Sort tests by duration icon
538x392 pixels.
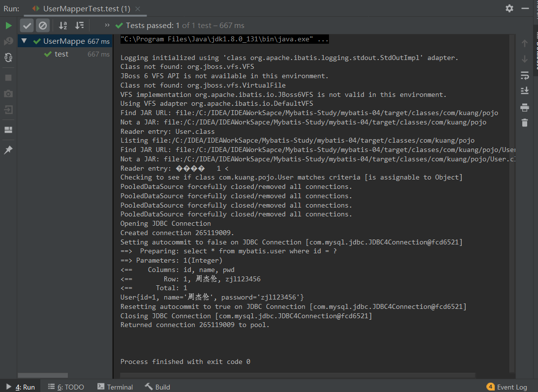pos(80,26)
